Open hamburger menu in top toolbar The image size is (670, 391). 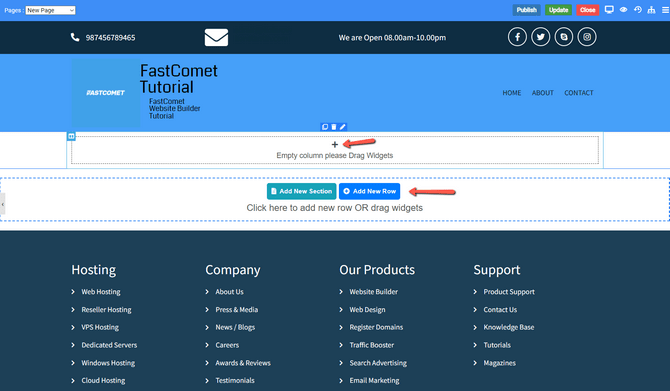pyautogui.click(x=665, y=10)
